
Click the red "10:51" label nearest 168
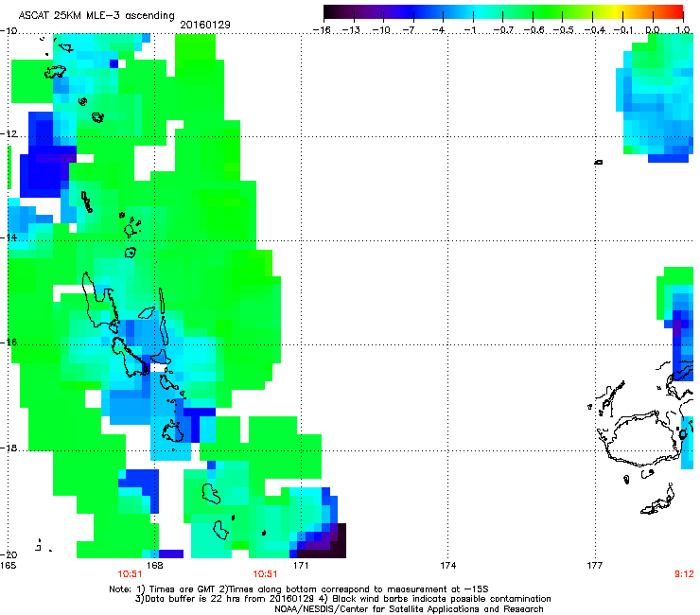(130, 574)
